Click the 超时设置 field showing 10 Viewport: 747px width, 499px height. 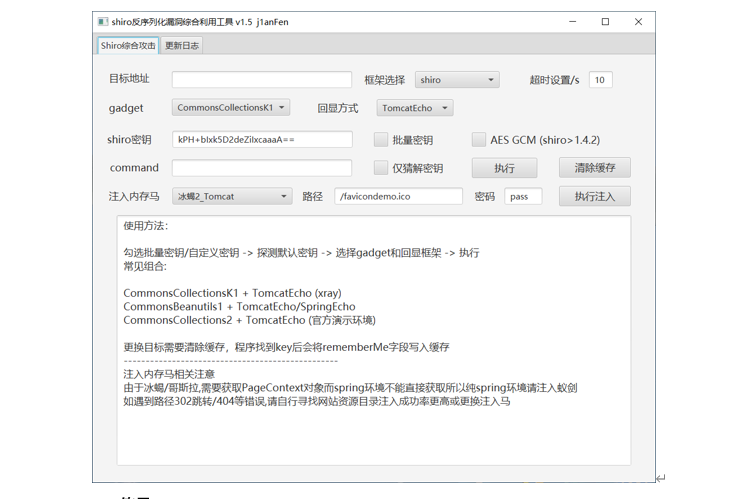click(600, 80)
